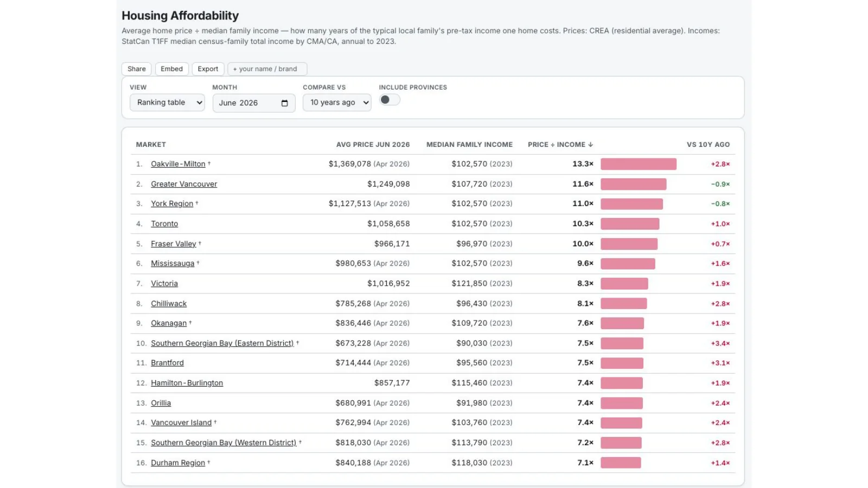Click the 13.3× ratio bar for Oakville-Milton

[639, 164]
